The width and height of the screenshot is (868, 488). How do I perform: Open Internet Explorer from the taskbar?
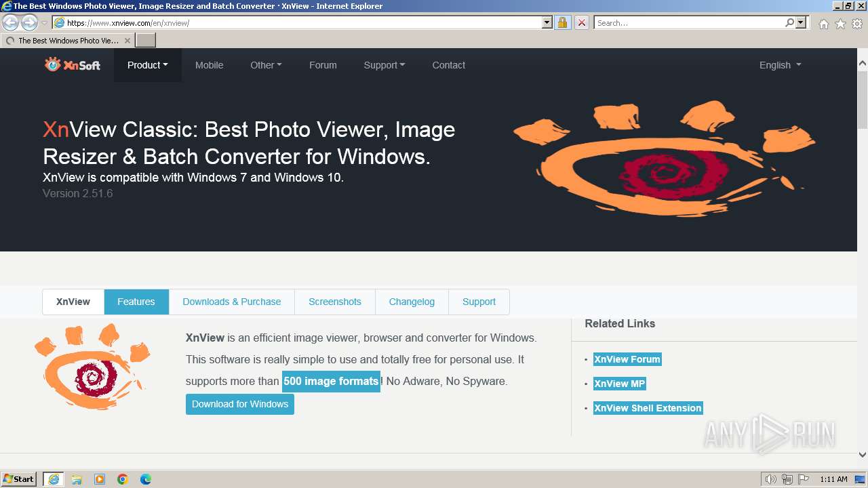53,479
